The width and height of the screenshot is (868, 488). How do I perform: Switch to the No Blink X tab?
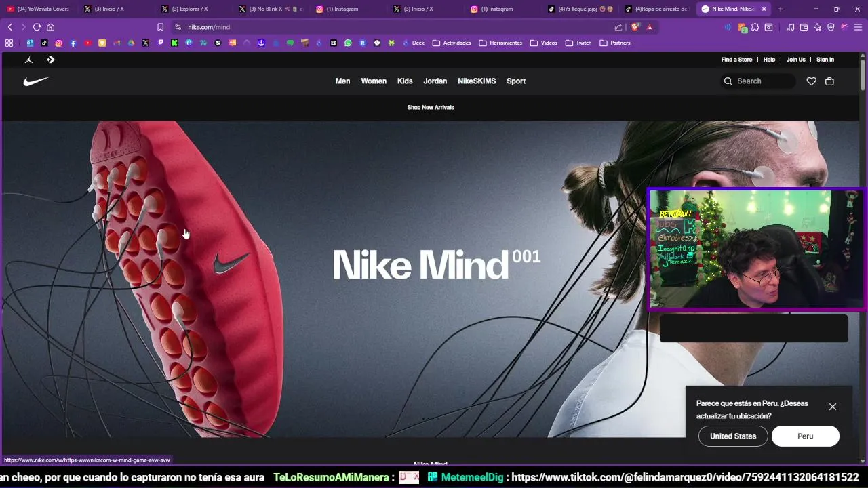pos(271,9)
